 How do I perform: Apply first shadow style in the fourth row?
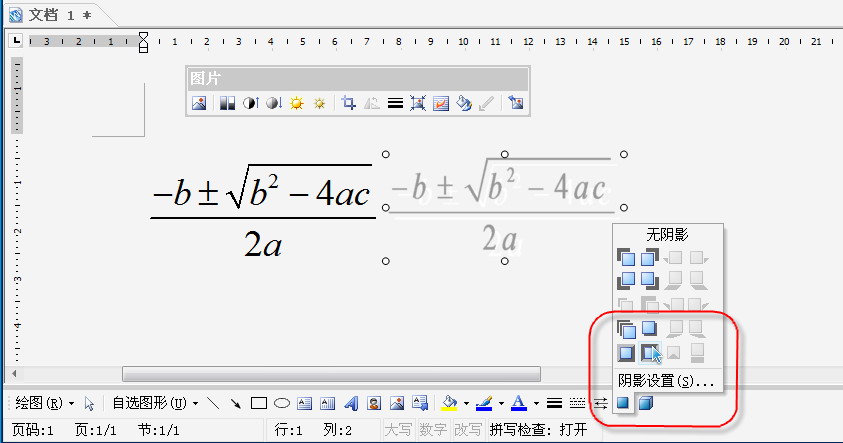coord(626,328)
